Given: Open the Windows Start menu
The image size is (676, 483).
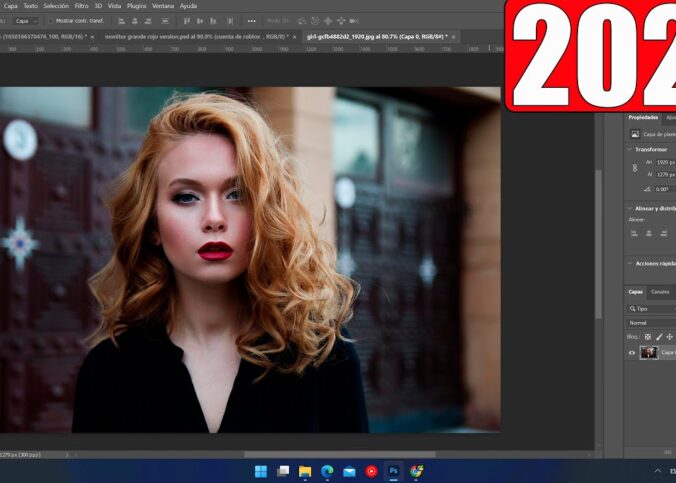Looking at the screenshot, I should click(261, 471).
